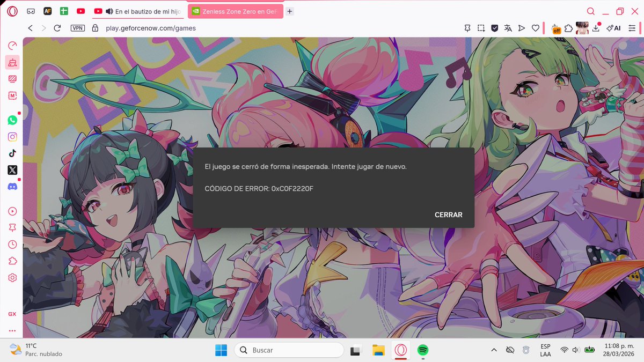The height and width of the screenshot is (362, 644).
Task: Expand hidden system tray icons chevron
Action: (x=494, y=350)
